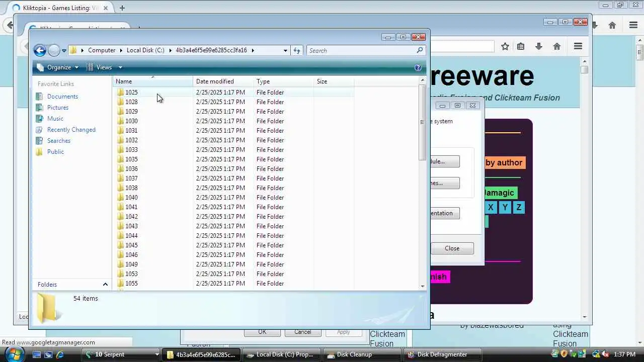Open Firefox downloads with the arrow icon
The height and width of the screenshot is (362, 644).
tap(539, 46)
